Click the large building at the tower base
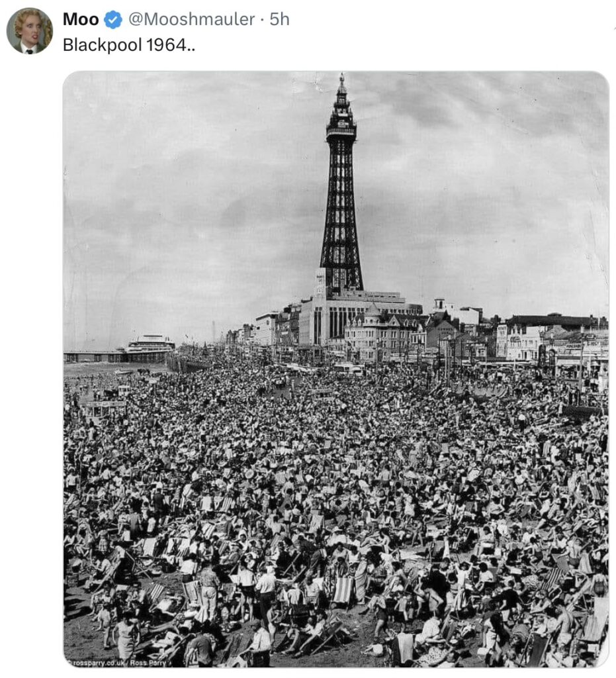 (x=359, y=318)
